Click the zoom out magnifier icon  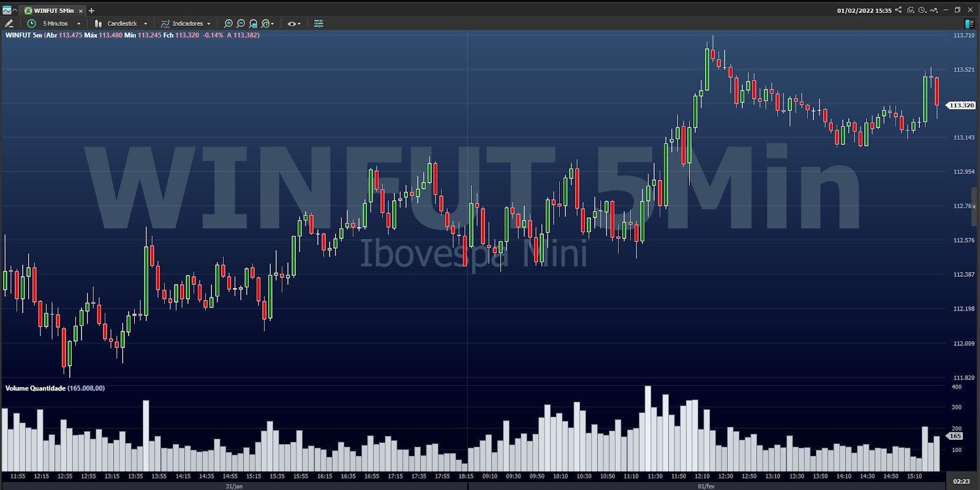pos(241,23)
